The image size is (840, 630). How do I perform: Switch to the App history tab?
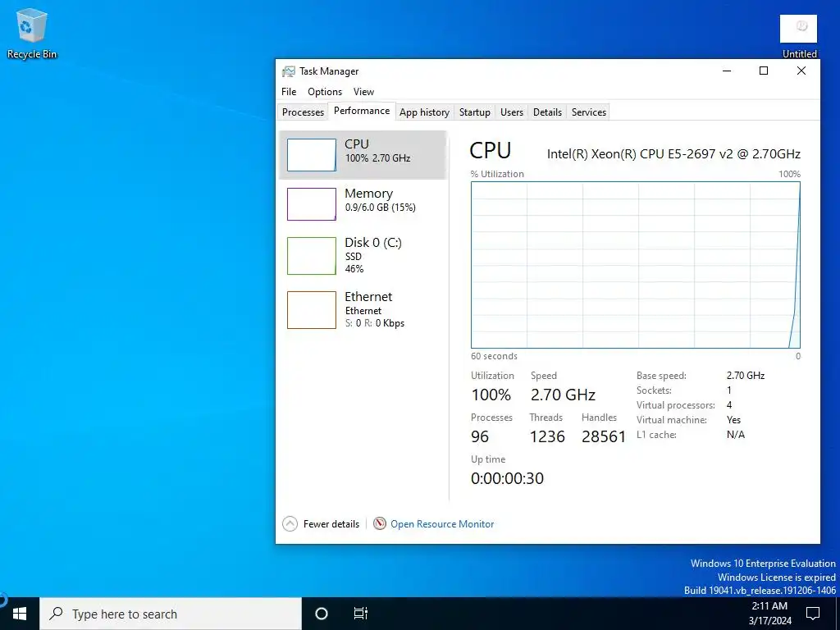click(424, 112)
